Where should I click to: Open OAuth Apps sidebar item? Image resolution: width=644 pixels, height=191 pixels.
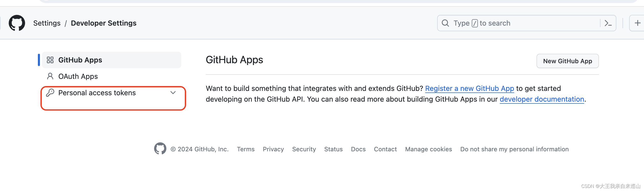[112, 76]
